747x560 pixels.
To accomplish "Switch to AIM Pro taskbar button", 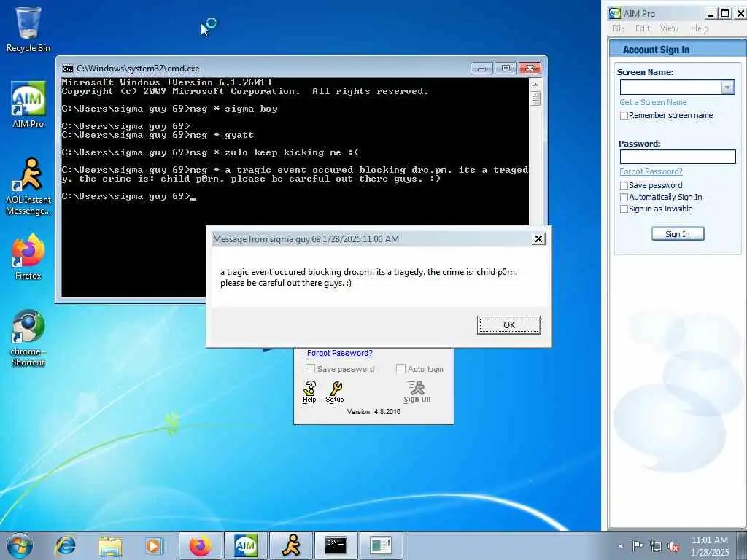I will click(246, 545).
